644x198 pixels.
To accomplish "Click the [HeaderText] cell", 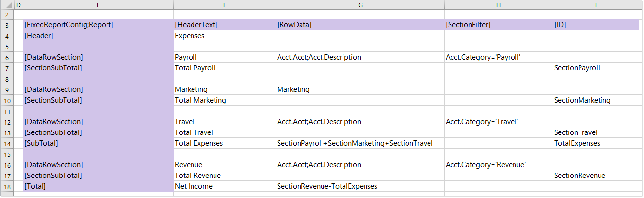I will pos(196,25).
